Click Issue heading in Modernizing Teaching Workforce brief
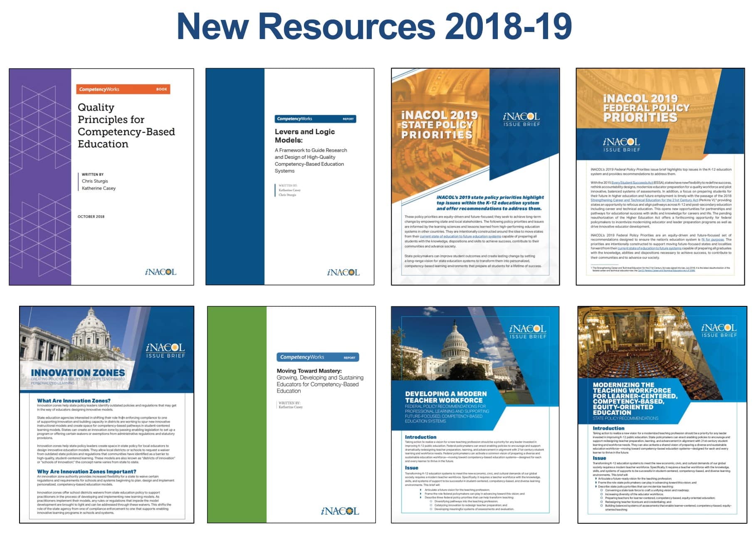 599,458
